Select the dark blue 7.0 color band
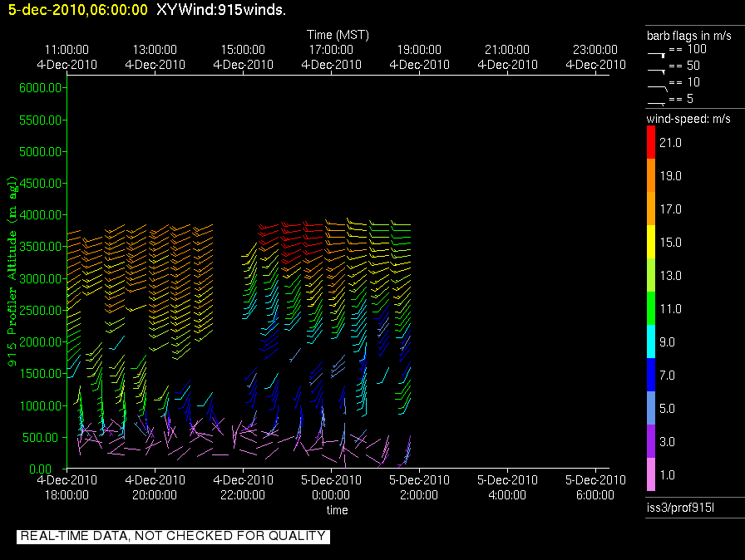 coord(651,375)
